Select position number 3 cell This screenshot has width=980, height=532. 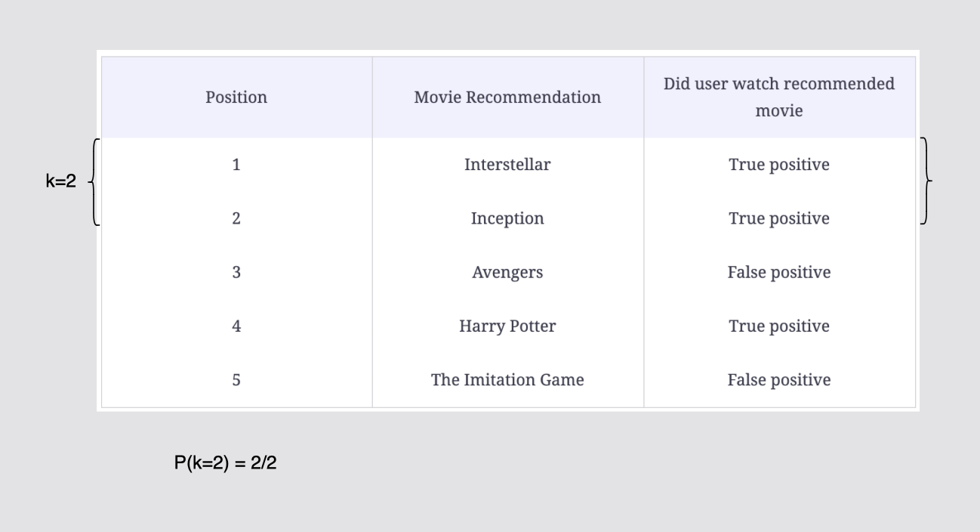point(236,272)
